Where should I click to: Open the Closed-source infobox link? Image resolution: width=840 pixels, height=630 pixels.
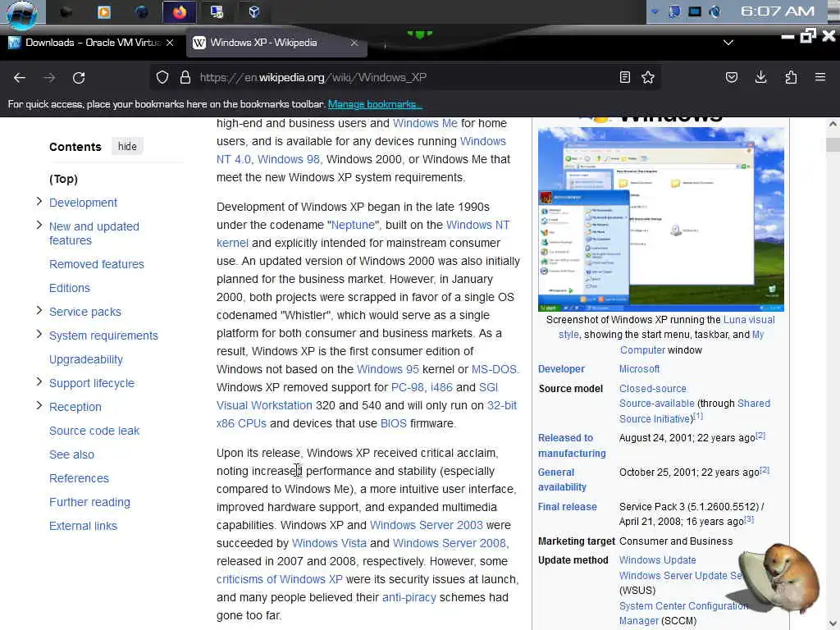click(x=652, y=388)
